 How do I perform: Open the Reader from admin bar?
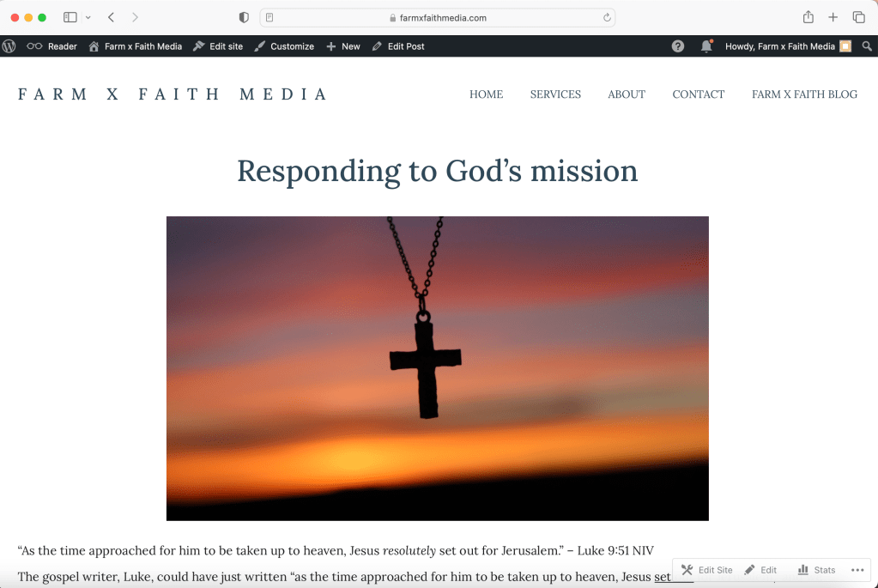click(x=51, y=46)
